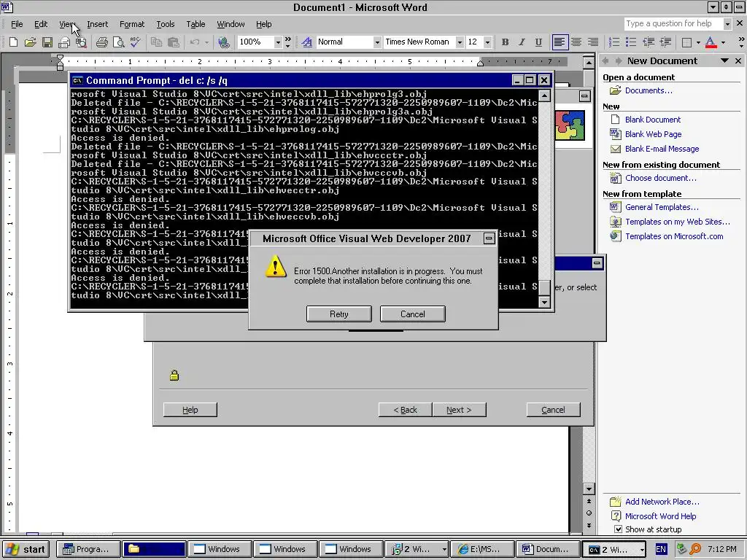Toggle Show at startup checkbox

(x=618, y=529)
